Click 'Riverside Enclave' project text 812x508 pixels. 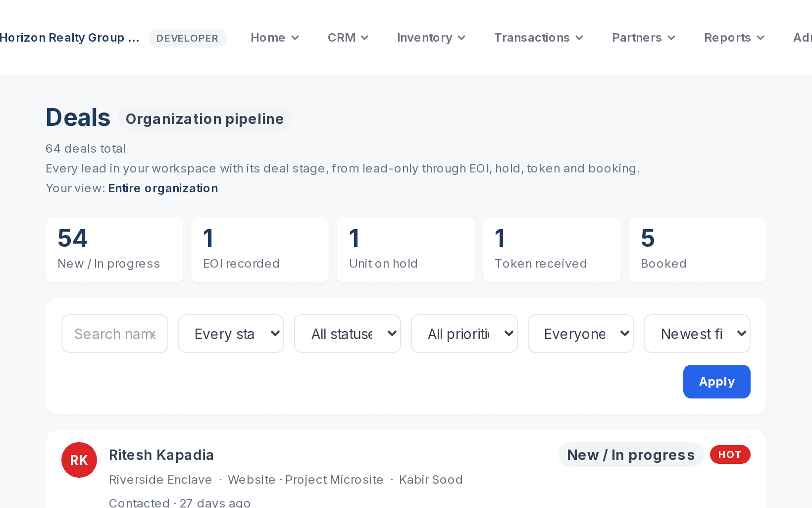[160, 480]
